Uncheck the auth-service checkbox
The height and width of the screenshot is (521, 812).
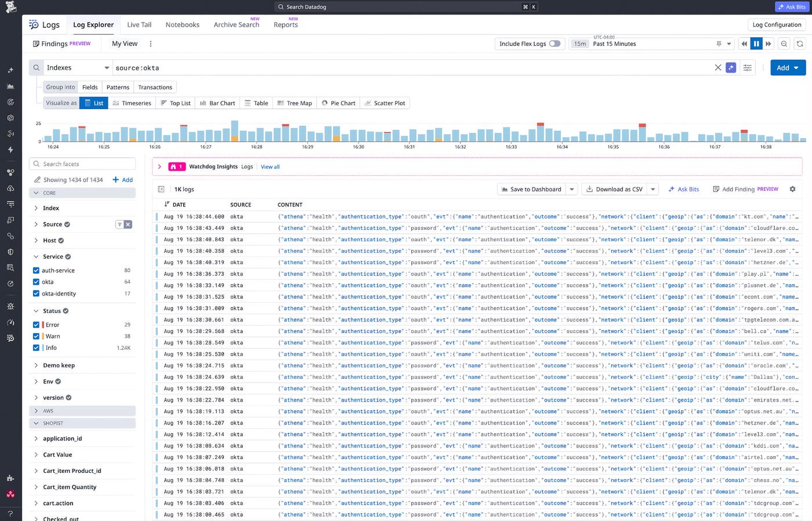tap(36, 270)
